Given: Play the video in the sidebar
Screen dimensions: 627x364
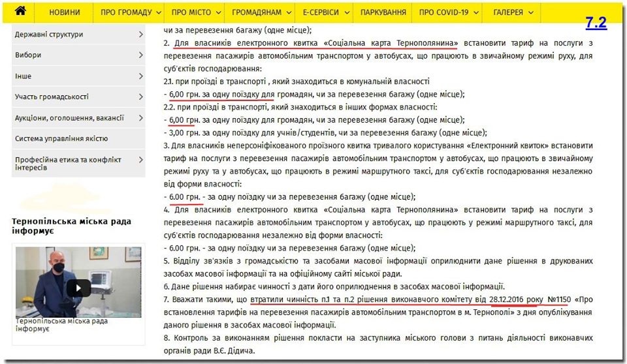Looking at the screenshot, I should [x=79, y=288].
